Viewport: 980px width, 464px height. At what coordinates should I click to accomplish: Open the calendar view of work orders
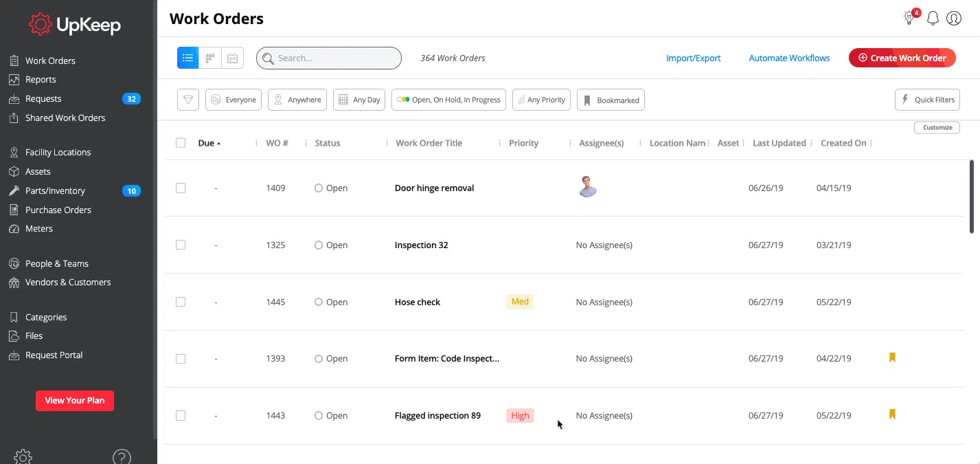coord(232,58)
